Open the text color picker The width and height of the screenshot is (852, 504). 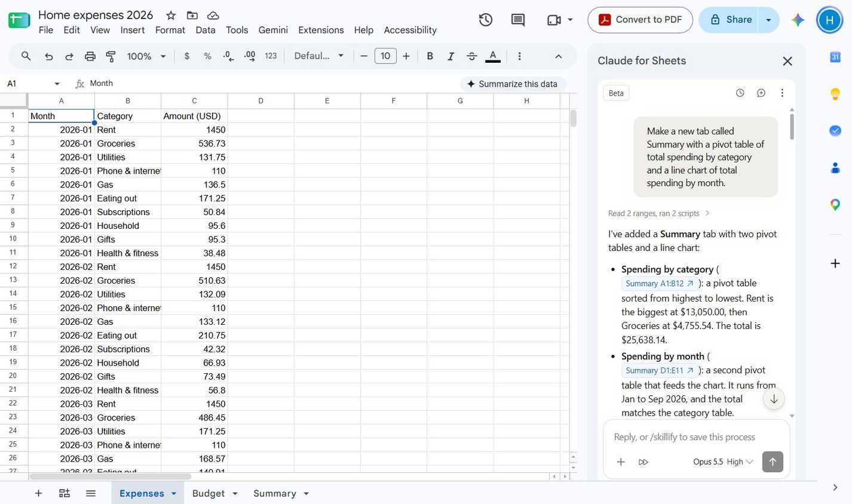pyautogui.click(x=492, y=56)
